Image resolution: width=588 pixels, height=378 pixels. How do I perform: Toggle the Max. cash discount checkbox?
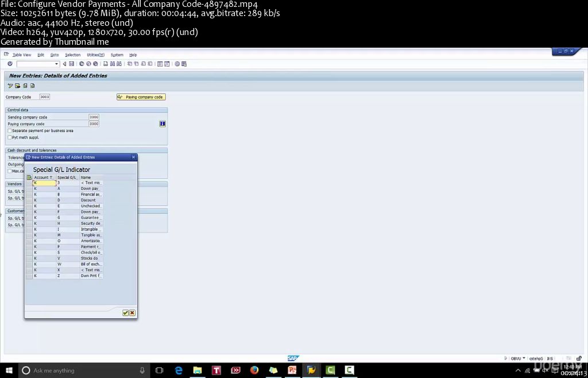[10, 171]
